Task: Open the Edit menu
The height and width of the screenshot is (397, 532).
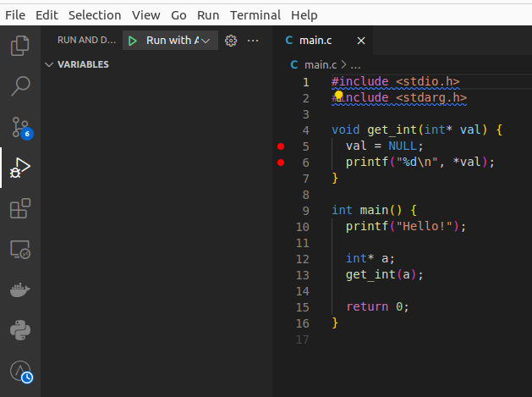Action: tap(47, 15)
